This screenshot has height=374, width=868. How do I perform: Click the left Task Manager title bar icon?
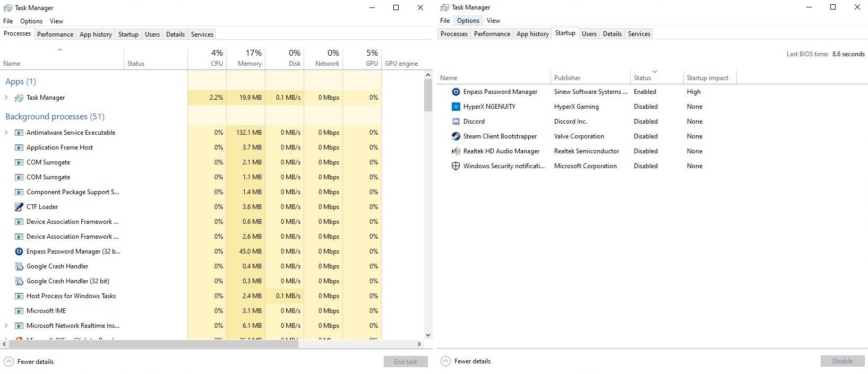[x=8, y=8]
